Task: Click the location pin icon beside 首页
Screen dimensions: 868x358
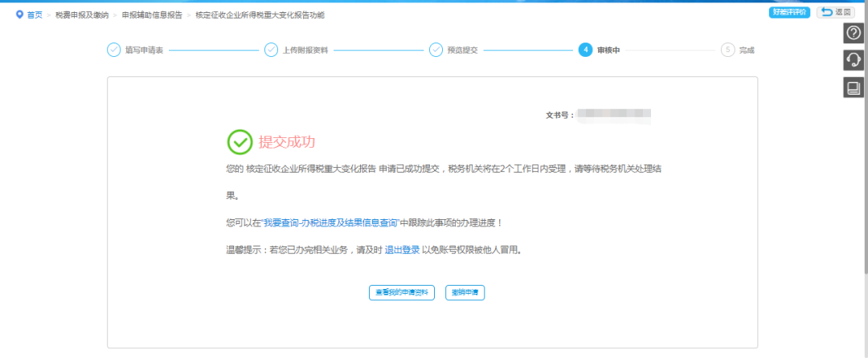Action: pyautogui.click(x=20, y=14)
